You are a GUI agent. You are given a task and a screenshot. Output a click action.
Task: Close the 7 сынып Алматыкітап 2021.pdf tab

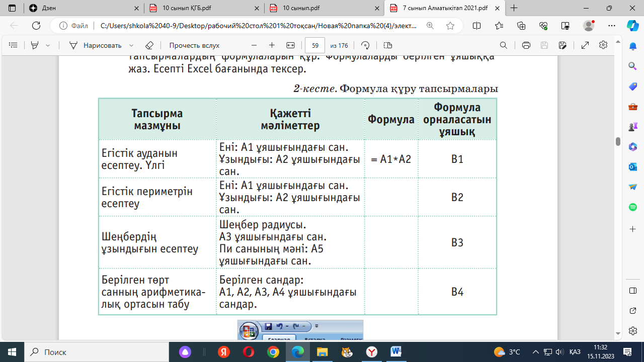coord(496,8)
